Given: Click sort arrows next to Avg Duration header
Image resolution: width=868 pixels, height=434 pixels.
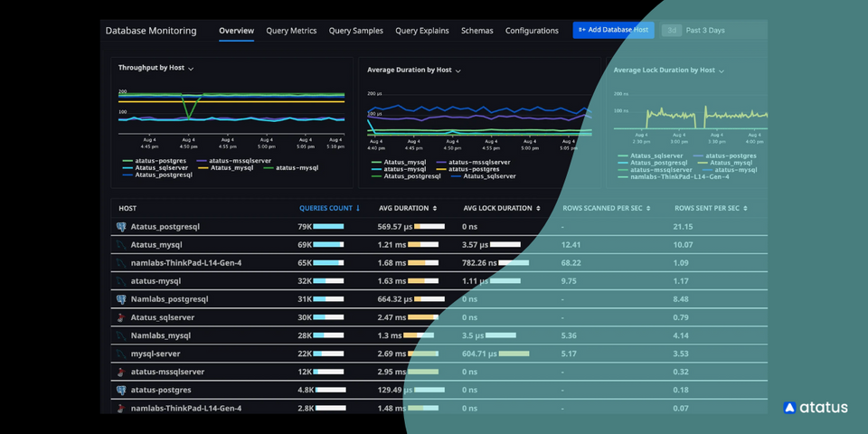Looking at the screenshot, I should point(435,208).
